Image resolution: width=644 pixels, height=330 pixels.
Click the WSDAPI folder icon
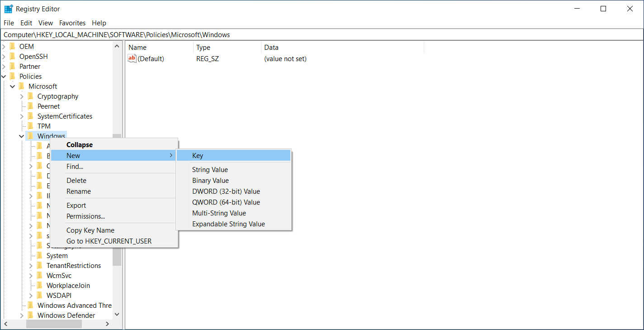pos(40,295)
